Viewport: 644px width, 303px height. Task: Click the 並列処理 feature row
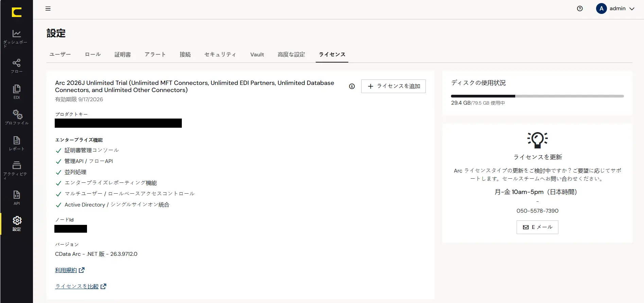point(71,172)
